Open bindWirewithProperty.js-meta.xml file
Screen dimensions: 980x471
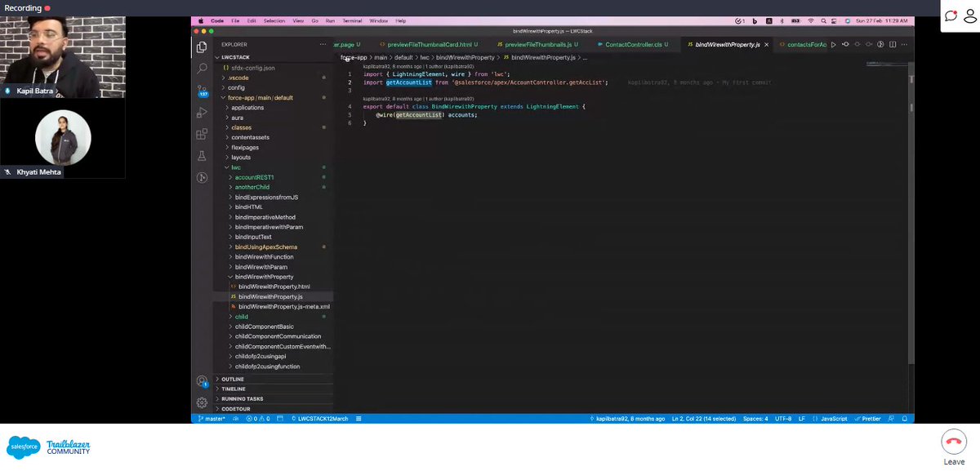(x=283, y=307)
